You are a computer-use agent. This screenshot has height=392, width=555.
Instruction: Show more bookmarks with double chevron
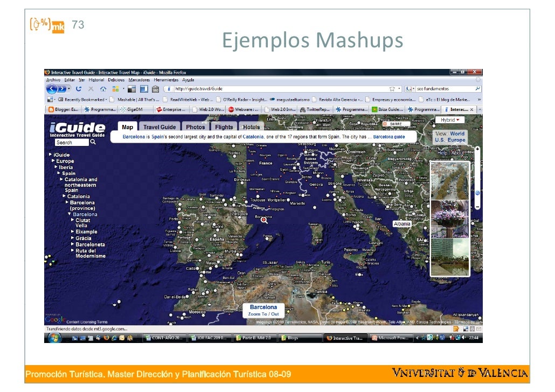[x=479, y=100]
